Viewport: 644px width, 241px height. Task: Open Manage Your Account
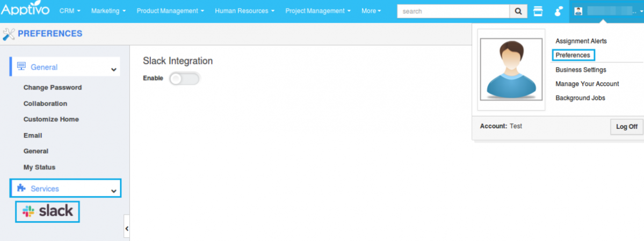pos(587,84)
